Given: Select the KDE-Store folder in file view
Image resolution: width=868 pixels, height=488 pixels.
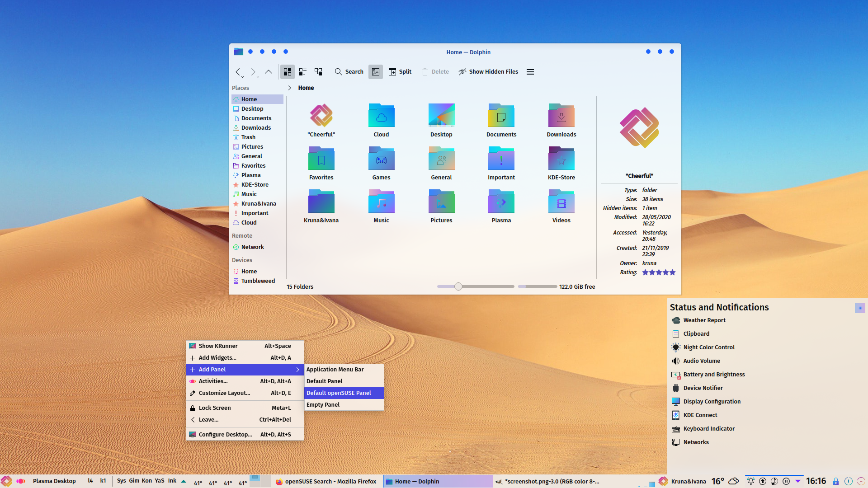Looking at the screenshot, I should click(561, 163).
